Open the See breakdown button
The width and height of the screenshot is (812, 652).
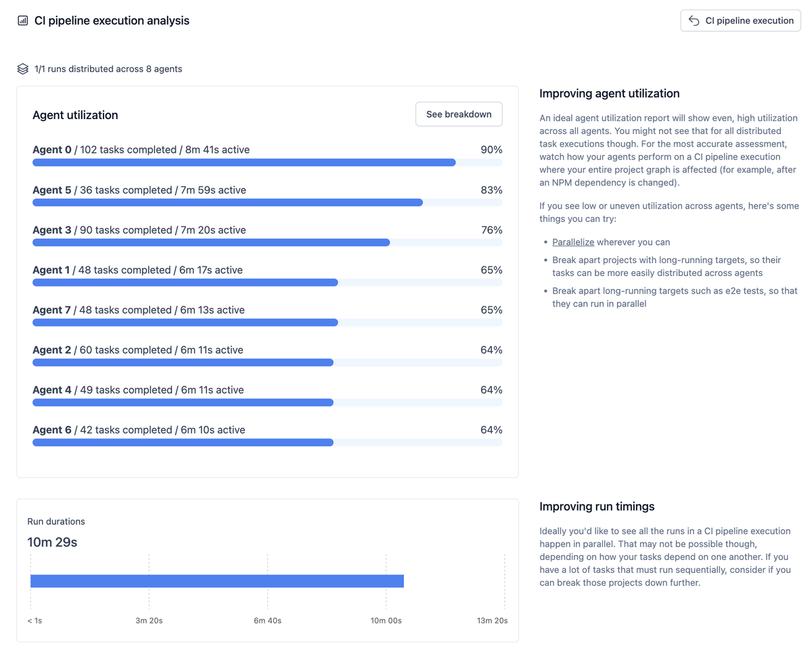click(x=459, y=114)
